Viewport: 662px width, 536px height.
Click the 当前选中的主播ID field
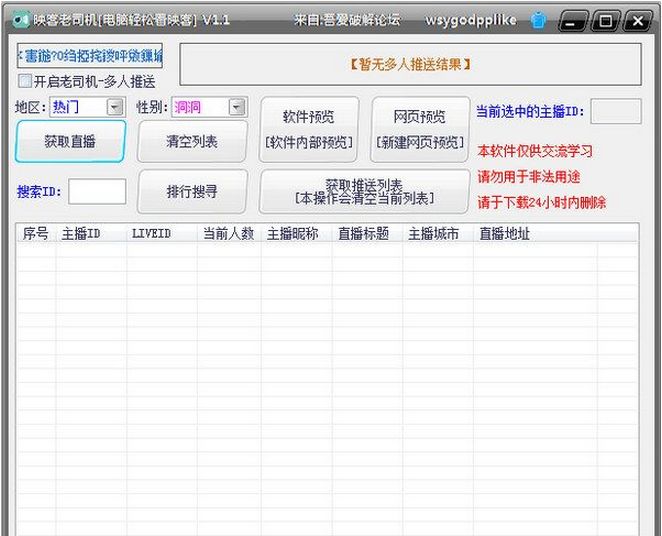622,111
